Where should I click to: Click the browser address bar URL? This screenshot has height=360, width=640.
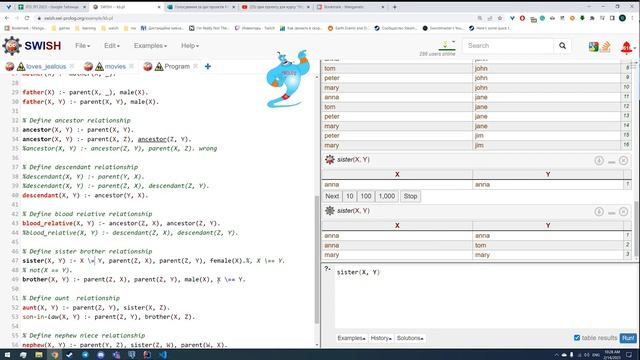79,18
